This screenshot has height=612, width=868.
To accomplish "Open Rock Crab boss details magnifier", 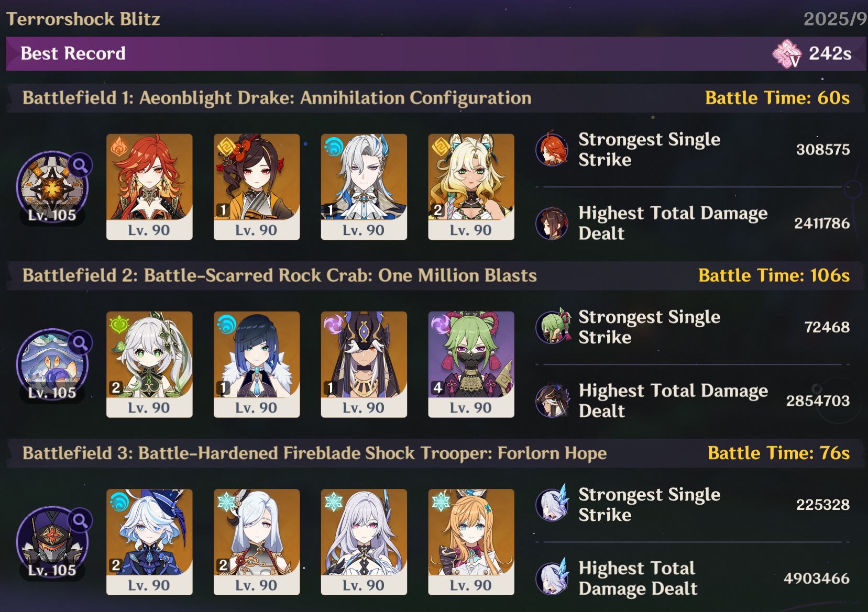I will point(80,343).
